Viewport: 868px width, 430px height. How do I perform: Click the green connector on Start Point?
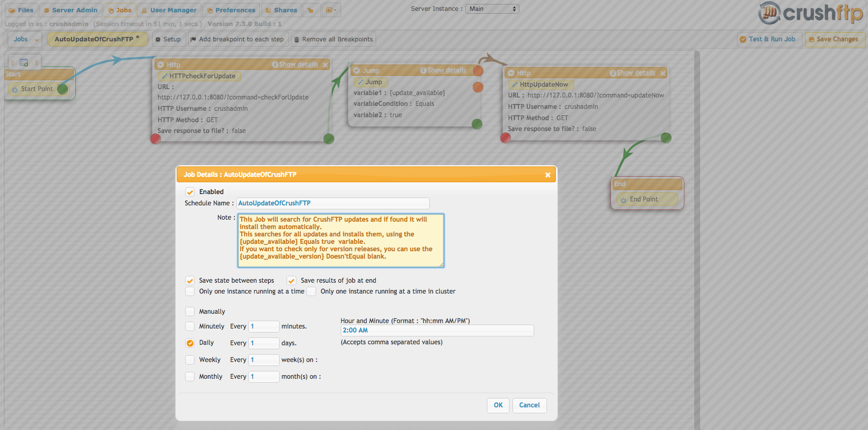(63, 89)
